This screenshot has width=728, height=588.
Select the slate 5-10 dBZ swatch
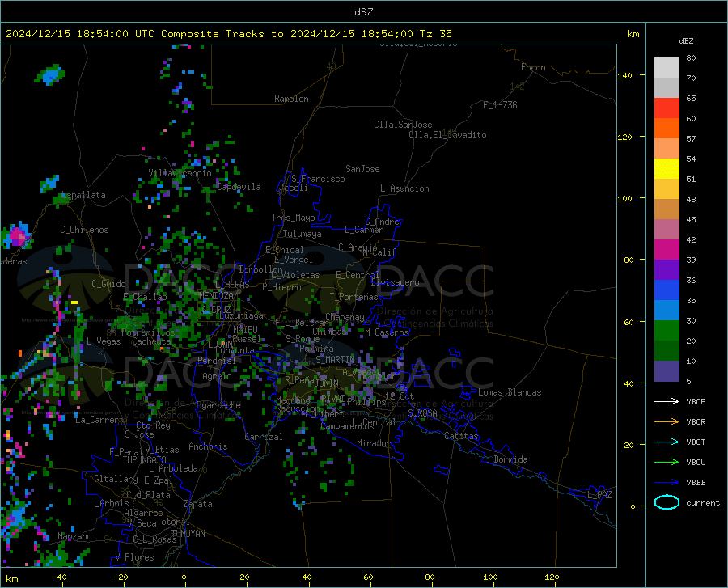667,371
